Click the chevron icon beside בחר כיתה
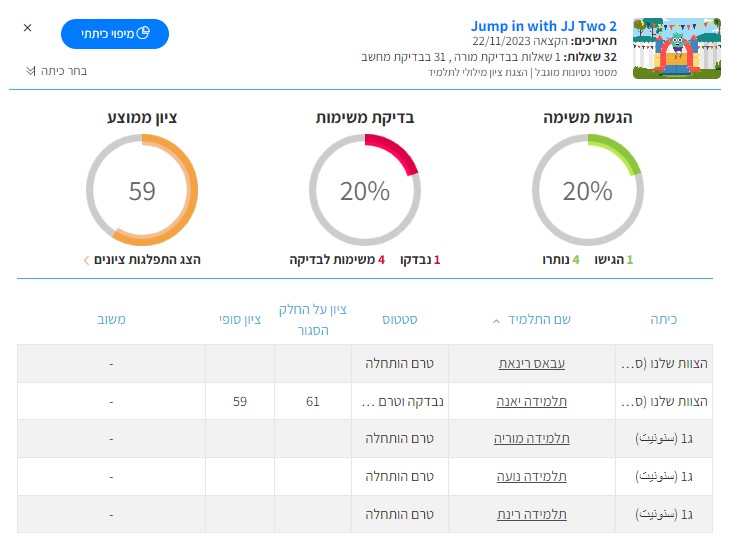The image size is (729, 545). (31, 71)
